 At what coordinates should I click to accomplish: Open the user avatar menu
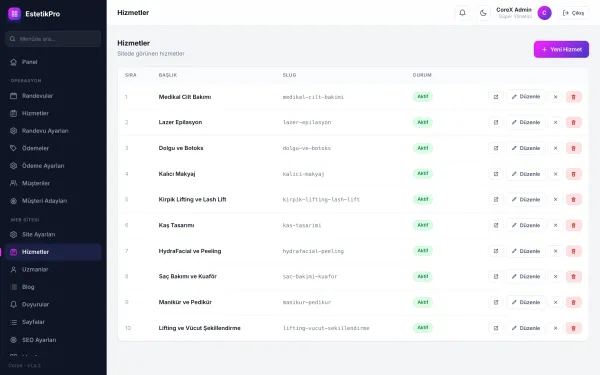pos(544,13)
